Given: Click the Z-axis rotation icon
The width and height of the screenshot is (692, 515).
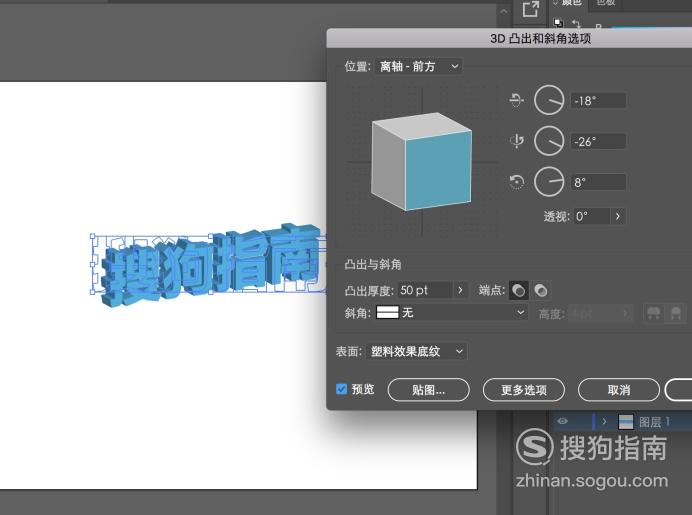Looking at the screenshot, I should (x=516, y=181).
